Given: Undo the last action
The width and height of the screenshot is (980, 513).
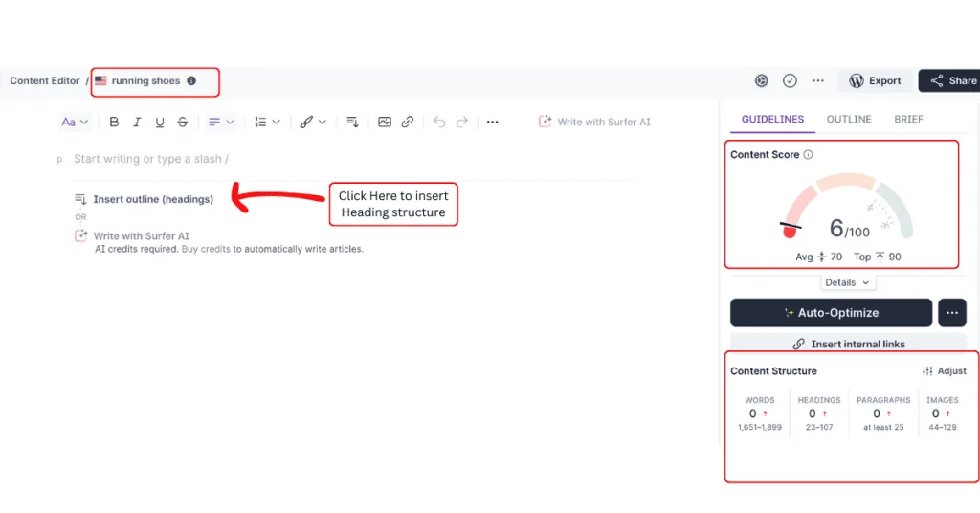Looking at the screenshot, I should pyautogui.click(x=439, y=122).
